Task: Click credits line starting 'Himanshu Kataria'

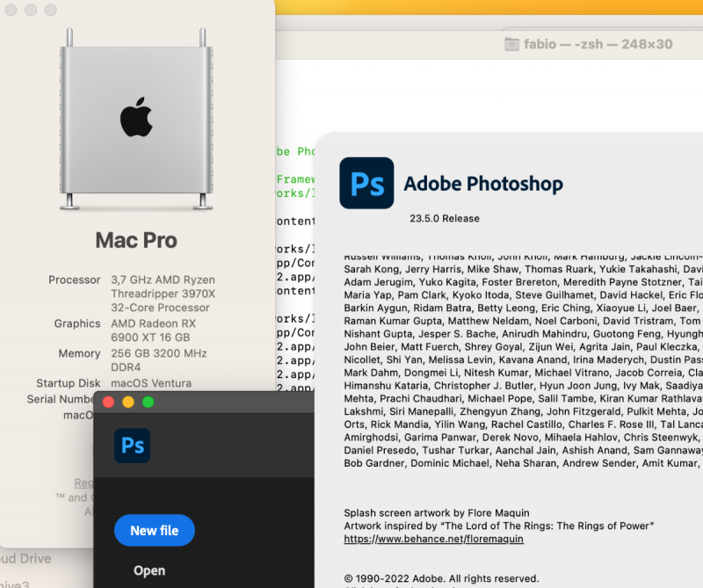Action: (x=523, y=386)
